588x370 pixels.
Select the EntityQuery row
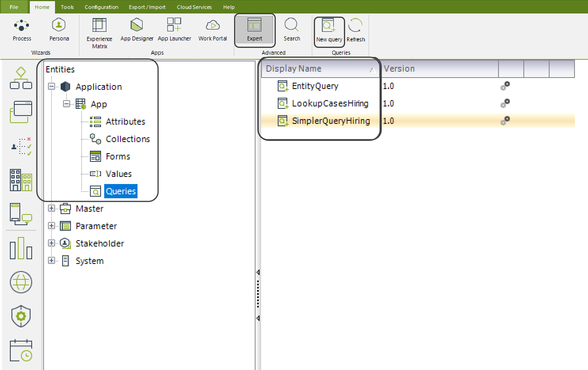click(x=418, y=86)
